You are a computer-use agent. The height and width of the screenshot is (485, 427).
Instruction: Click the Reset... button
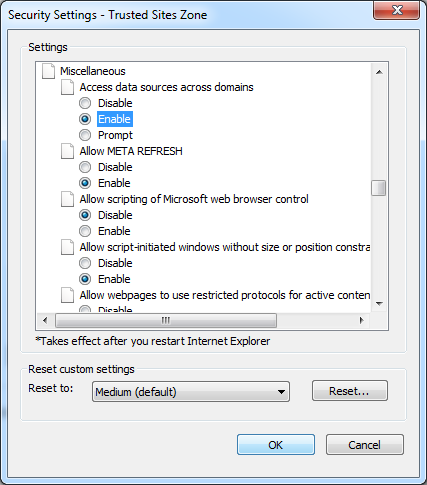350,391
